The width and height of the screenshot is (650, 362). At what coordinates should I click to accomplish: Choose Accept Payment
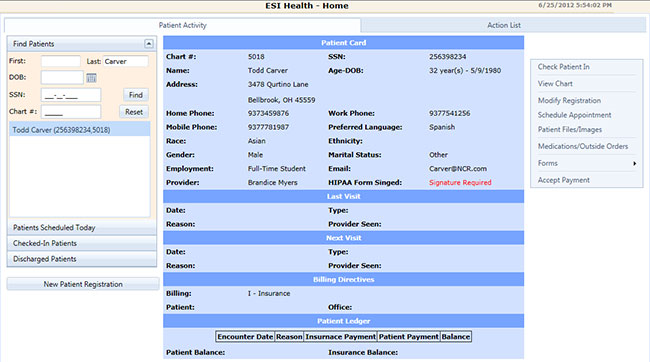563,180
